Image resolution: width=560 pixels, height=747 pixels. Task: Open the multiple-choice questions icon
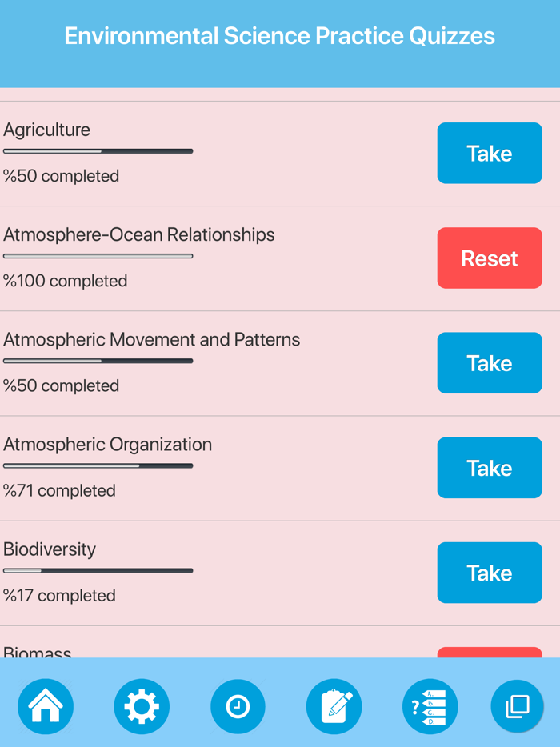[430, 706]
